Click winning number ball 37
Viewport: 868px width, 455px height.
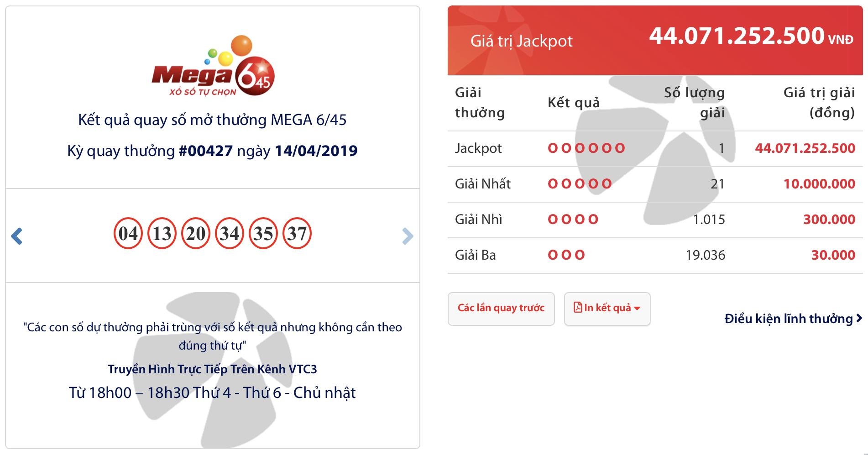297,234
